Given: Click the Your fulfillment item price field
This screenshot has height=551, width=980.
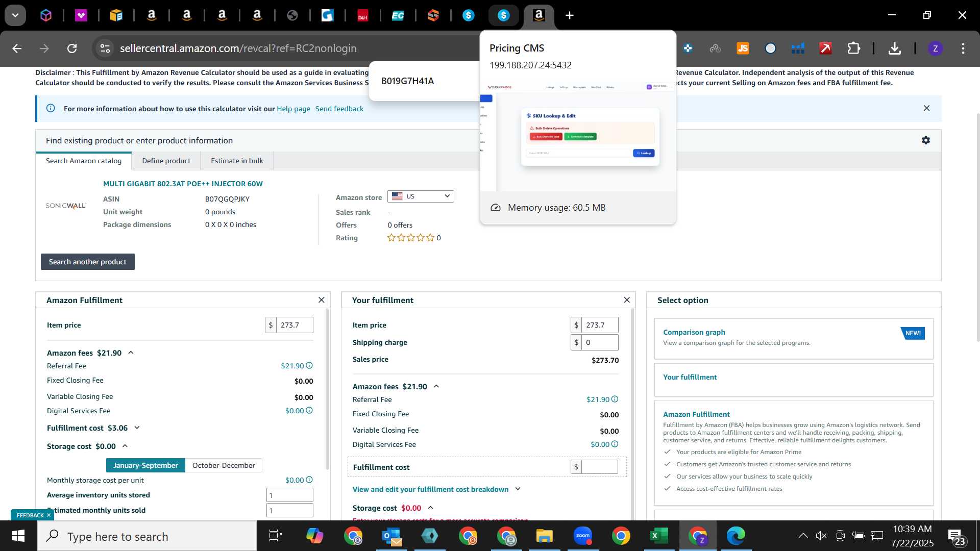Looking at the screenshot, I should pyautogui.click(x=600, y=325).
